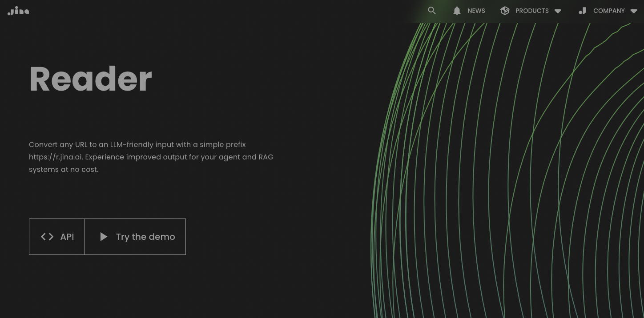The width and height of the screenshot is (644, 318).
Task: Click the Try the demo button label
Action: pyautogui.click(x=145, y=237)
